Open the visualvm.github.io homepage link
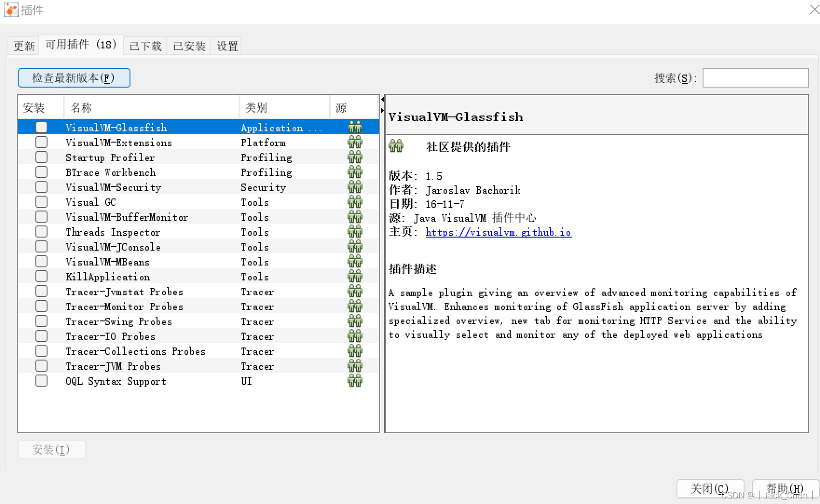The height and width of the screenshot is (504, 820). [x=499, y=232]
